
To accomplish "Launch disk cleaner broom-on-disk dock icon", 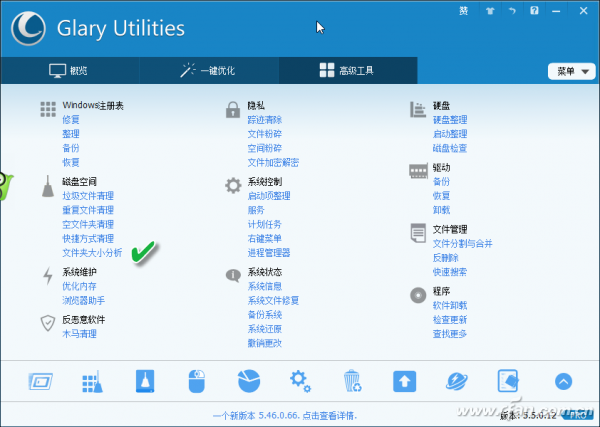I will 145,381.
